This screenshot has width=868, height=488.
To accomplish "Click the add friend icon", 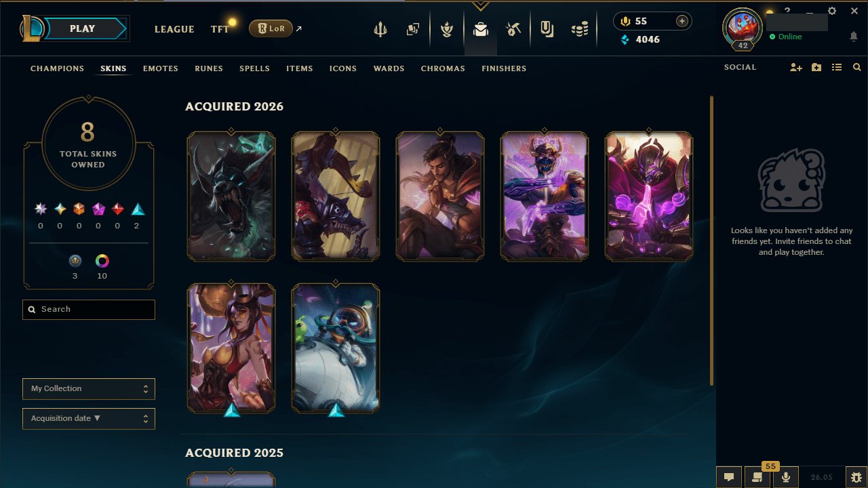I will (796, 68).
